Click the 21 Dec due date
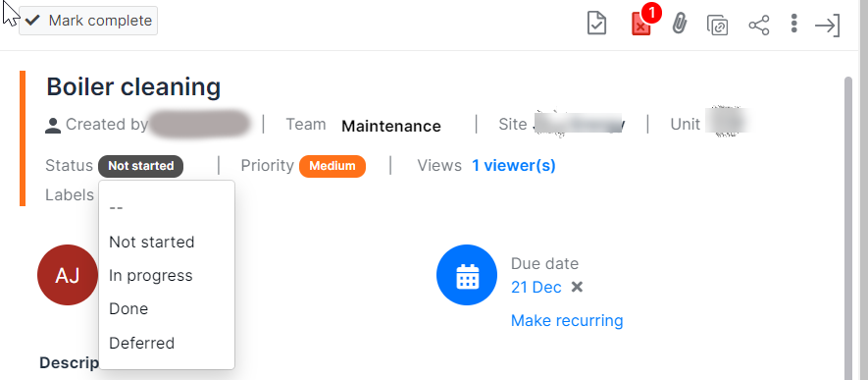 point(536,288)
